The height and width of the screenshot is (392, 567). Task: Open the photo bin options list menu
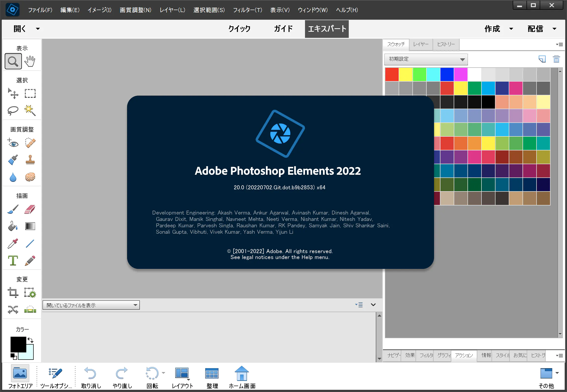pos(359,305)
